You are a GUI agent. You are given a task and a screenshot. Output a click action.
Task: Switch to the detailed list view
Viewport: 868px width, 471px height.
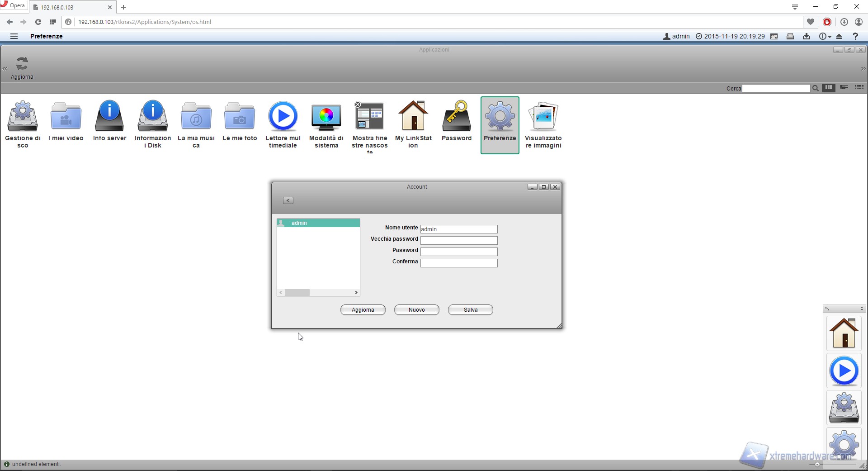click(x=859, y=88)
